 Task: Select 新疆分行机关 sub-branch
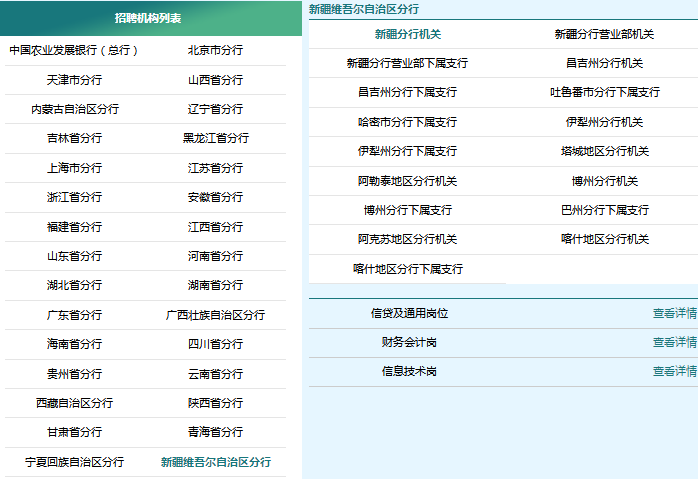point(407,34)
